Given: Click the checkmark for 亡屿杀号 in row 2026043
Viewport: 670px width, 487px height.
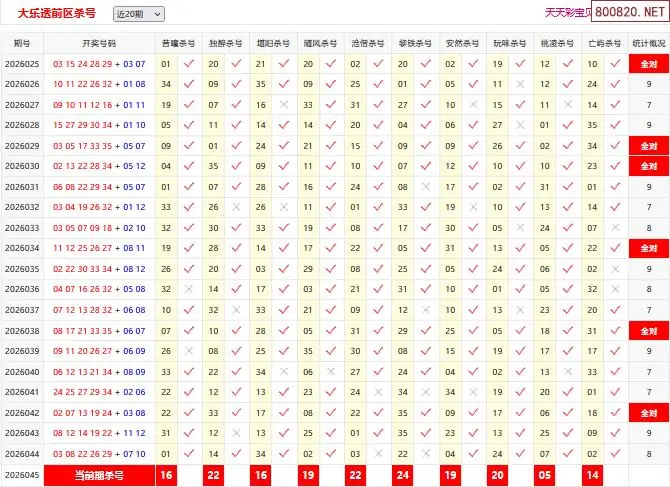Looking at the screenshot, I should pos(615,433).
